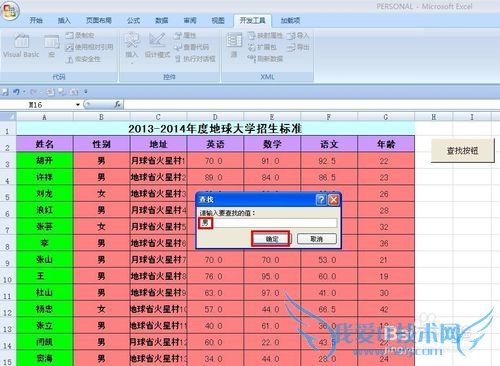Switch to the 审阅 tab
500x366 pixels.
[190, 21]
